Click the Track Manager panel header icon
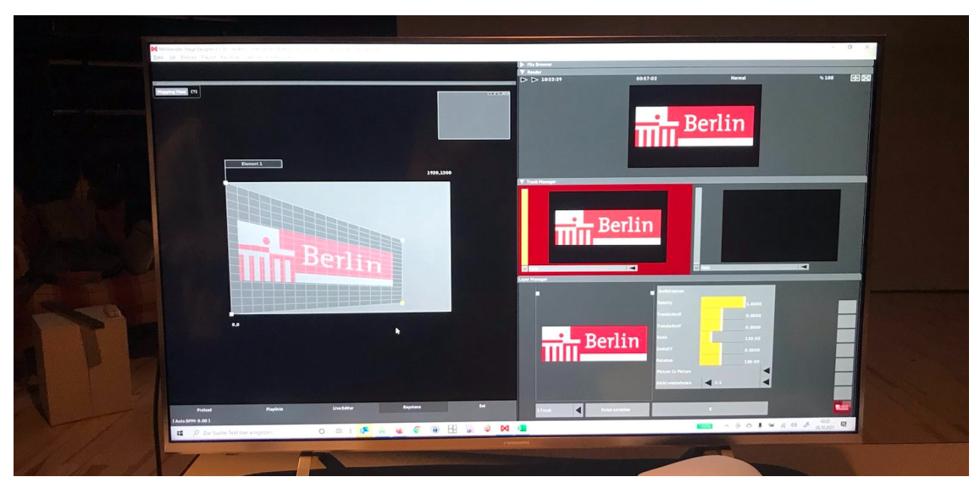The width and height of the screenshot is (980, 488). [x=523, y=180]
